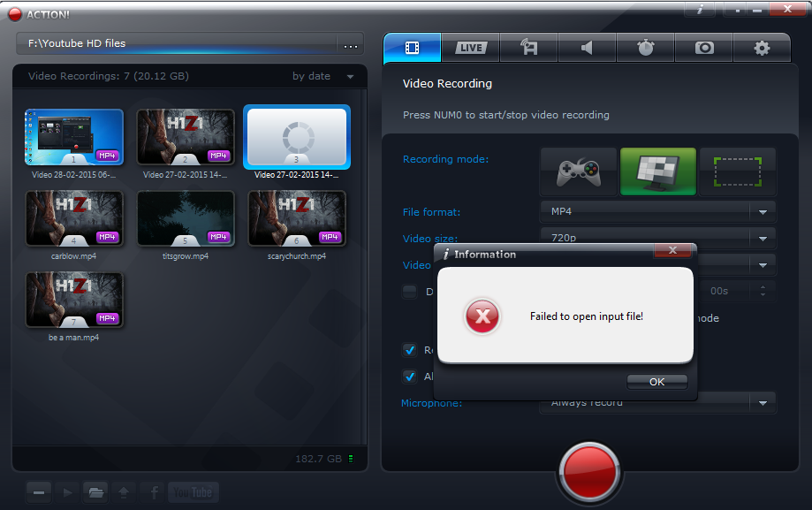Image resolution: width=812 pixels, height=510 pixels.
Task: Open the screenshot camera tab
Action: tap(703, 48)
